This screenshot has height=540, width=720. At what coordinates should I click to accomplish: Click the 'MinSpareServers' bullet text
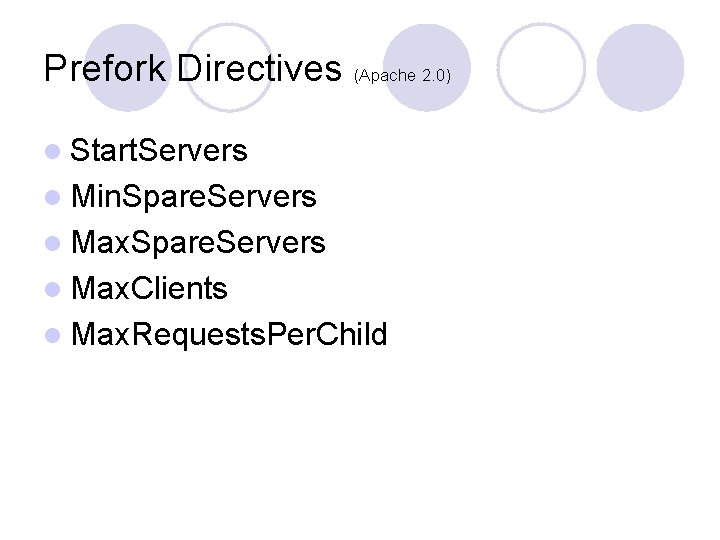click(x=194, y=197)
